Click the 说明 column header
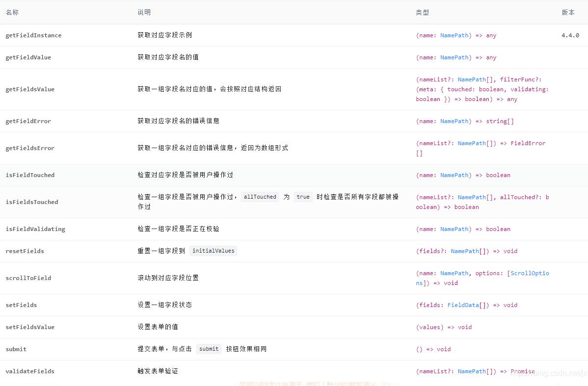588x386 pixels. coord(144,12)
